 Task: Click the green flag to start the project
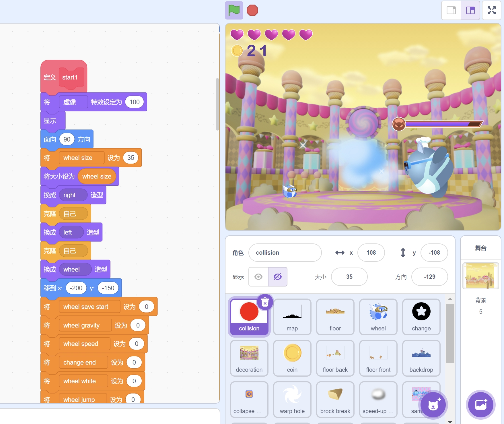pyautogui.click(x=234, y=10)
